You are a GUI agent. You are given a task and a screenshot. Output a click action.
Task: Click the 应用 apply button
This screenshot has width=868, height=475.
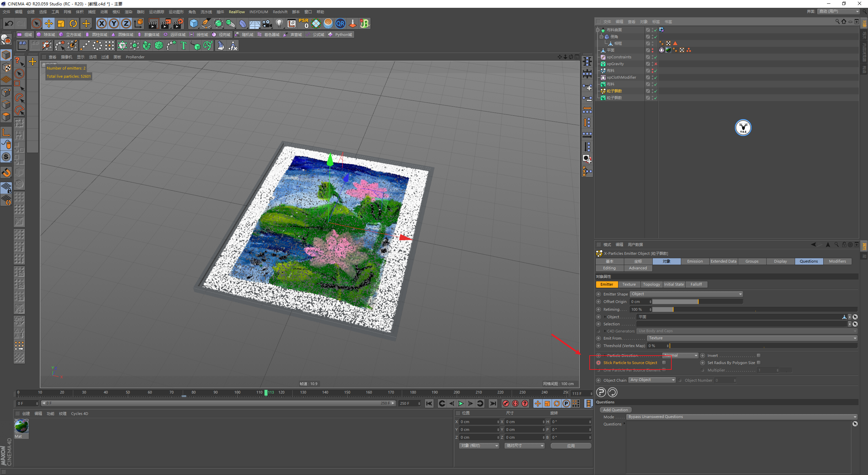click(x=571, y=446)
